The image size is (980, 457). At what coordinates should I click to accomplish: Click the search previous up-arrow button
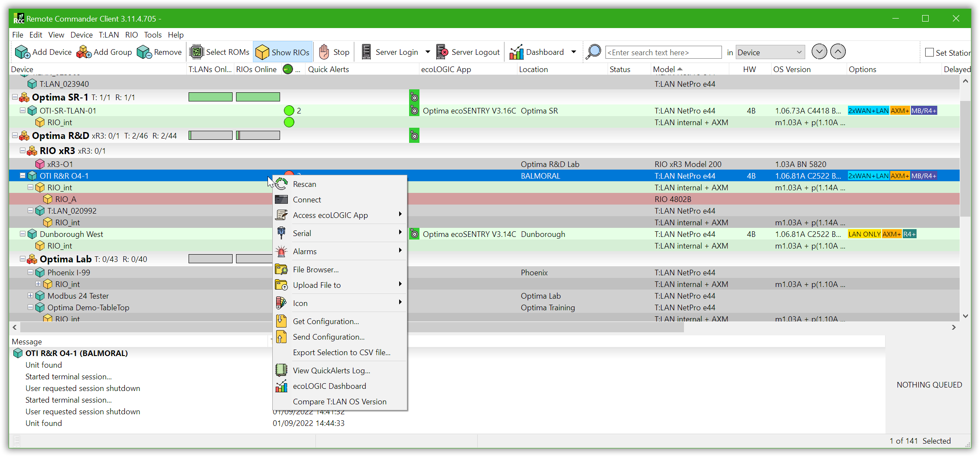(x=838, y=52)
